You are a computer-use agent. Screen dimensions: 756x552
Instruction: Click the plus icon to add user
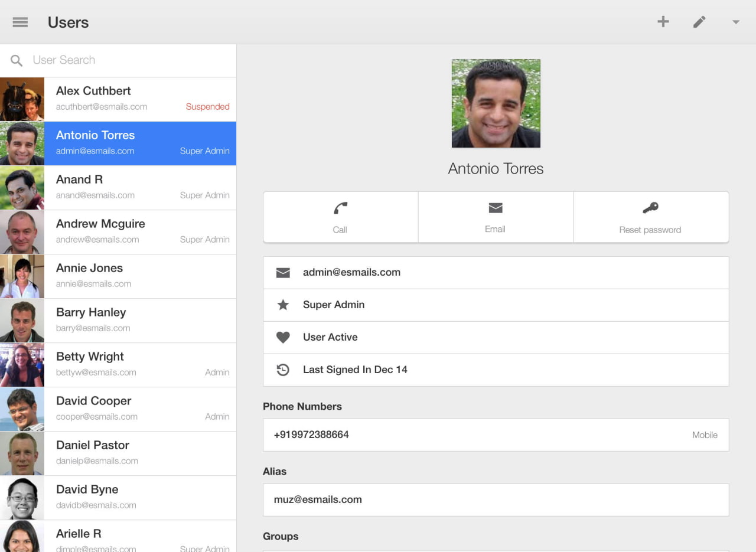click(x=663, y=22)
